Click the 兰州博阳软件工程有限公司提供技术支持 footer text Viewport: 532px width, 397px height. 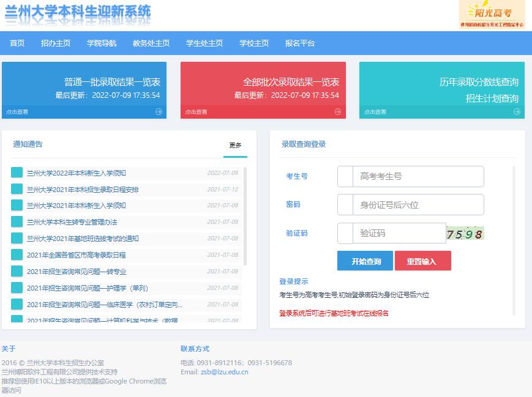coord(59,372)
